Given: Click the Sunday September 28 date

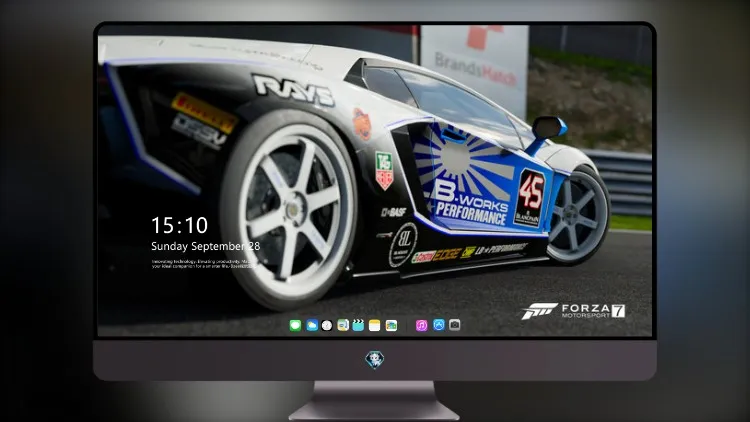Looking at the screenshot, I should click(x=206, y=246).
